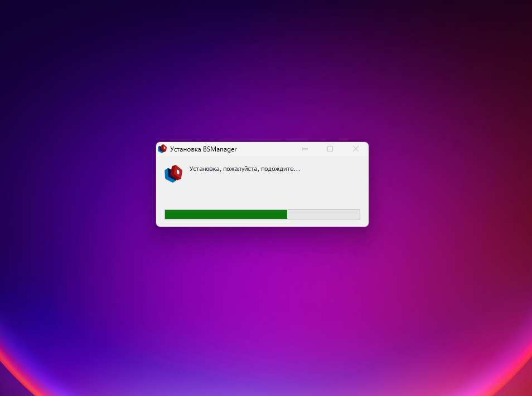The image size is (532, 396).
Task: Click the word "BSManager" in the title bar
Action: click(220, 149)
